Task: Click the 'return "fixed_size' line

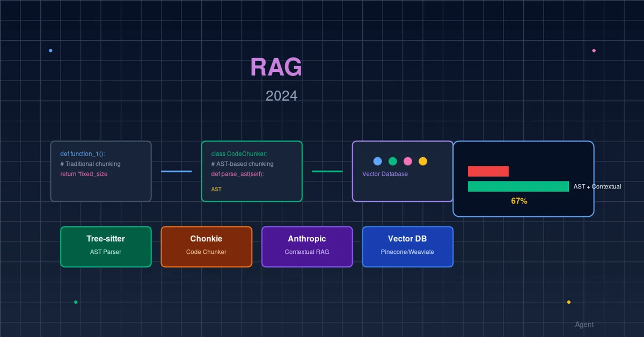Action: coord(84,174)
